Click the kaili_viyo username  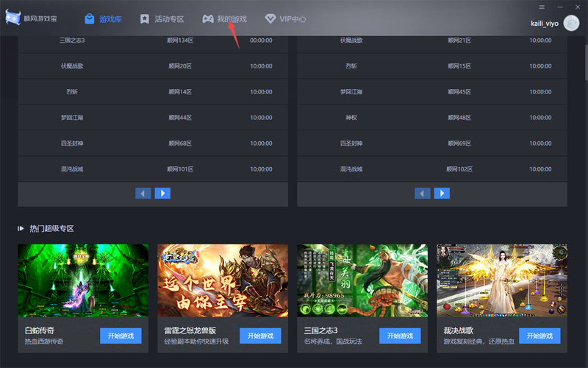tap(545, 24)
